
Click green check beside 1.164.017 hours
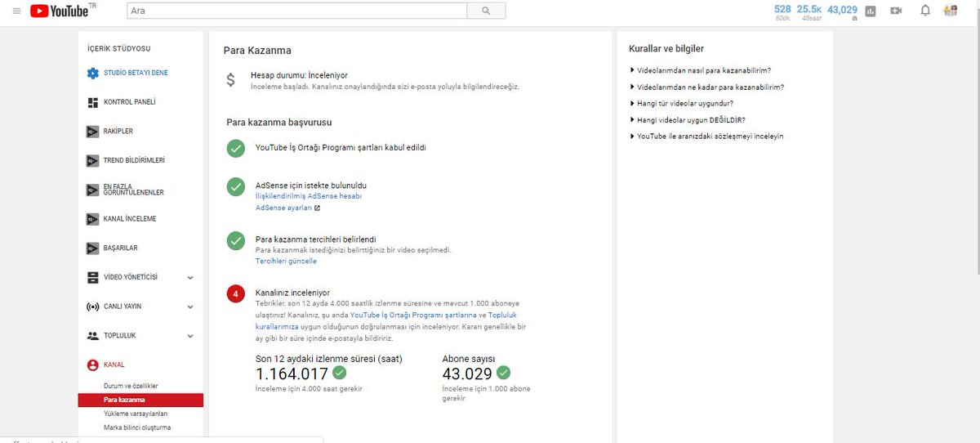339,373
